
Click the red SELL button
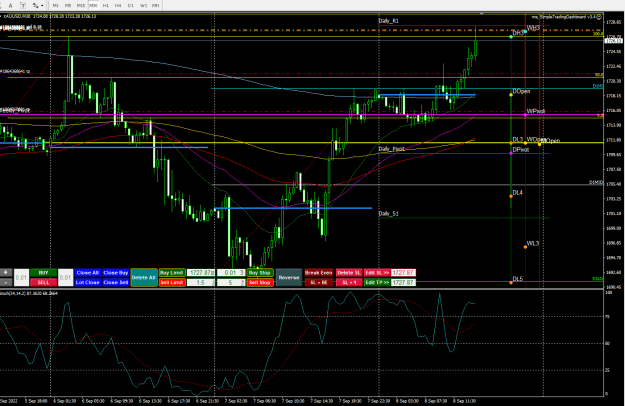(x=43, y=282)
